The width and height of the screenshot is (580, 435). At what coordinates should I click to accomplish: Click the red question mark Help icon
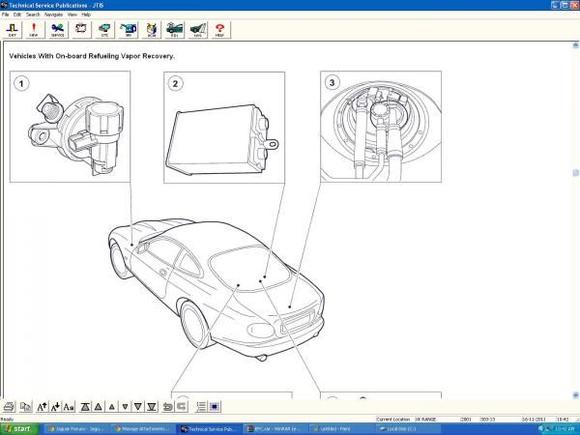[220, 30]
